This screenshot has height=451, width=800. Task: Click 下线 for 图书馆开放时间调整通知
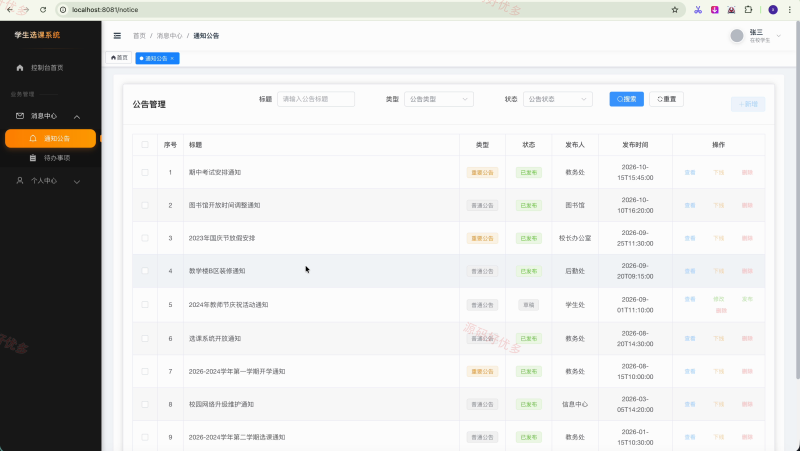718,205
